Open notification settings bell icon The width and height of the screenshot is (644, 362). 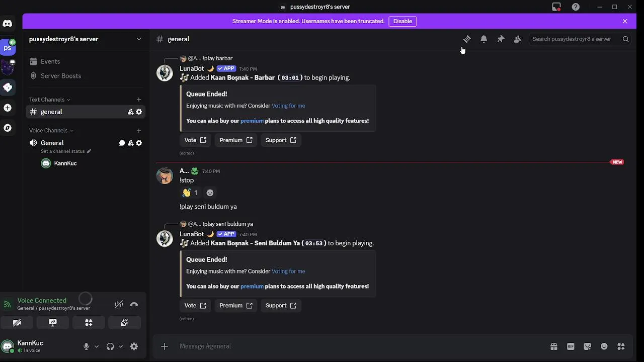[x=484, y=39]
